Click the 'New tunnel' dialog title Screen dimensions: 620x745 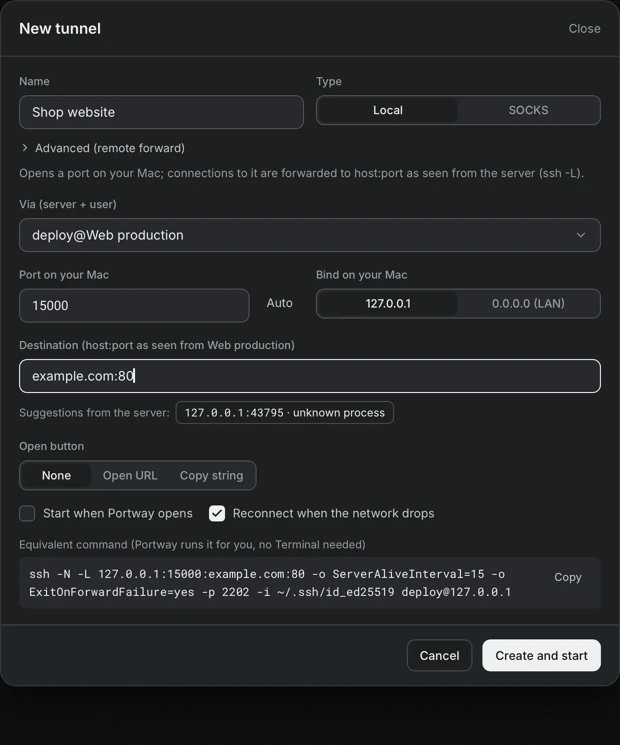[x=60, y=29]
